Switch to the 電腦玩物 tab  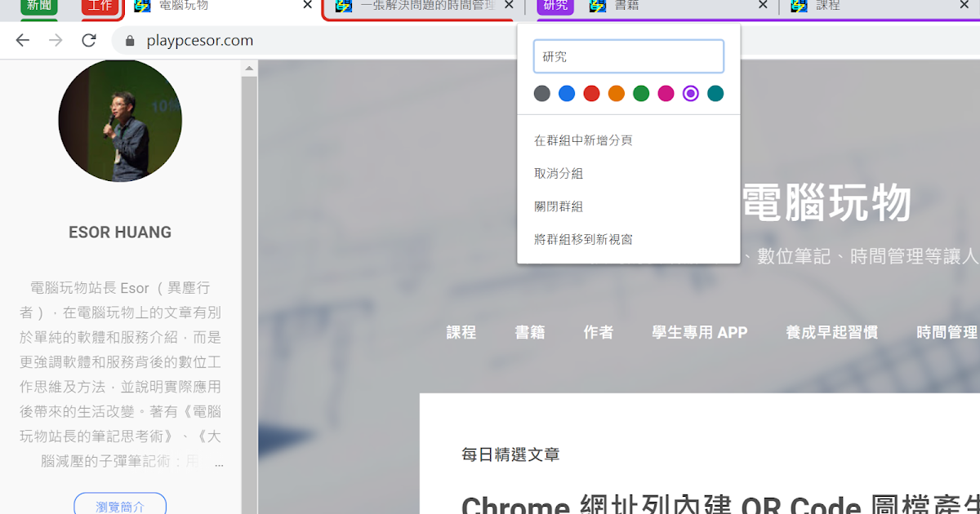pyautogui.click(x=220, y=7)
